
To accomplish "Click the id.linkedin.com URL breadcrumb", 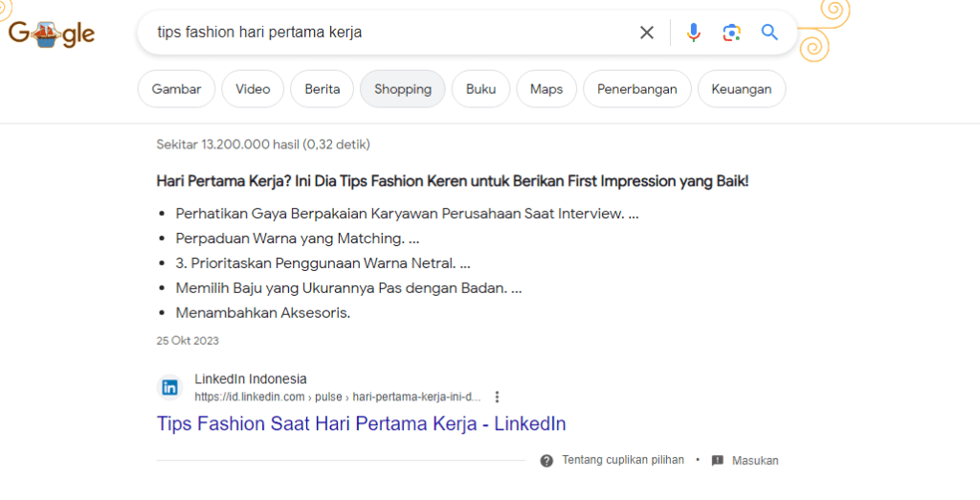I will (338, 397).
